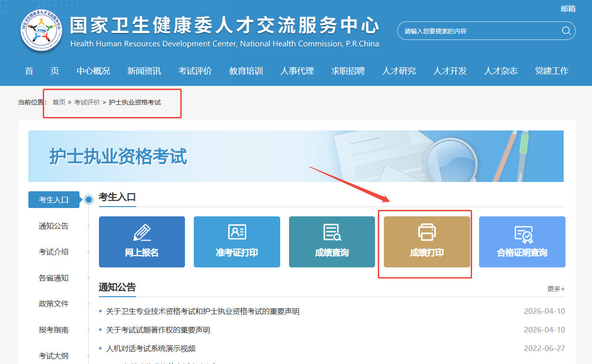The height and width of the screenshot is (364, 592).
Task: Open notice 关于卫生专业技术资格考试和护士执业资格考试的重要声明
Action: [203, 311]
